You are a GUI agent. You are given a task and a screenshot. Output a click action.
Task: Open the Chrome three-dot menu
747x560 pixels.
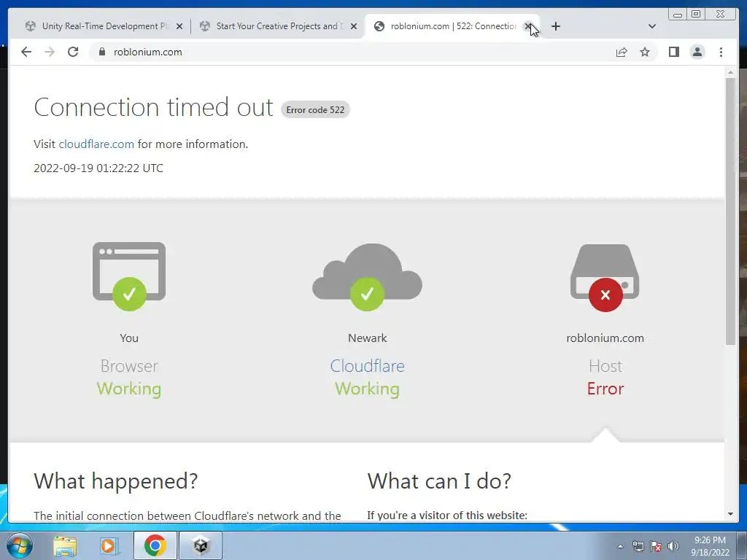[721, 52]
